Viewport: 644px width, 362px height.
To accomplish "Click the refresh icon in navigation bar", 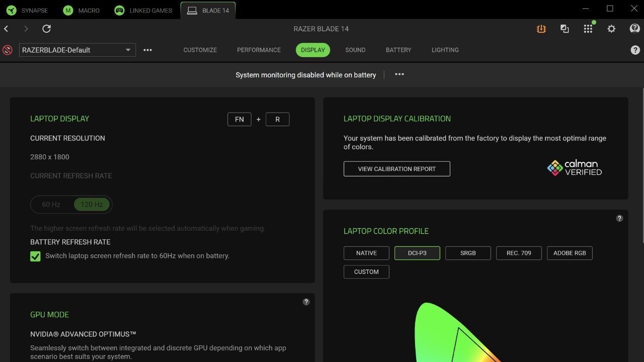I will 46,29.
